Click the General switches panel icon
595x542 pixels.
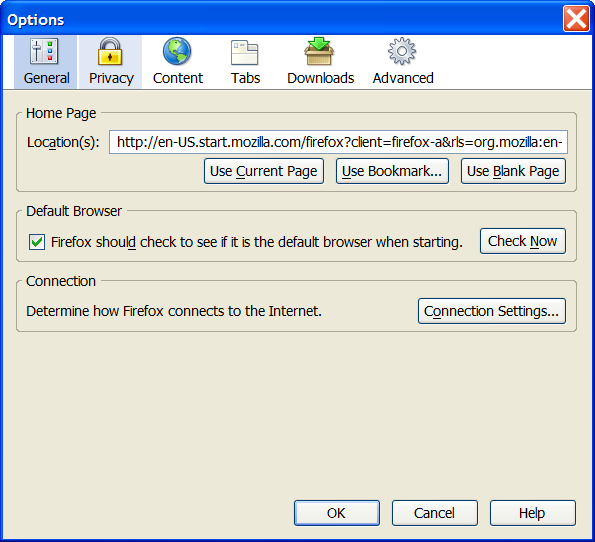pyautogui.click(x=44, y=51)
